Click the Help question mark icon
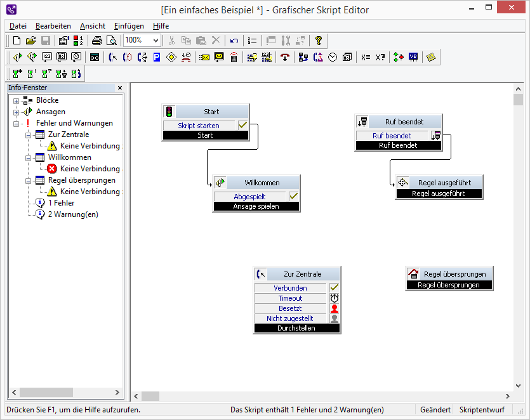The height and width of the screenshot is (420, 530). [x=319, y=41]
